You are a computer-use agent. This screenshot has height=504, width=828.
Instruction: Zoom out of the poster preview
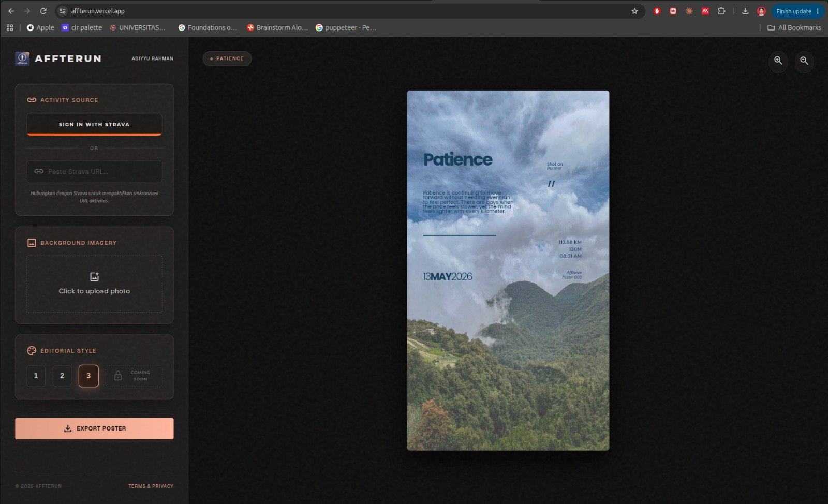(x=804, y=61)
